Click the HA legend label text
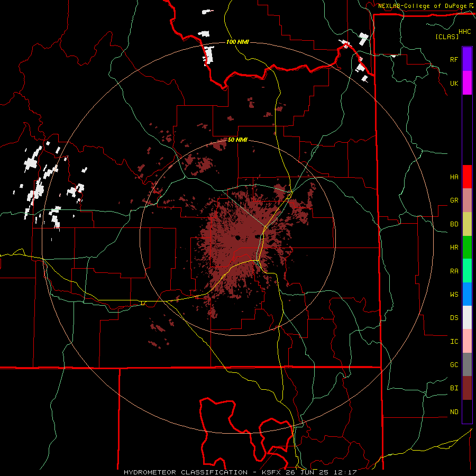476x476 pixels. click(x=454, y=177)
